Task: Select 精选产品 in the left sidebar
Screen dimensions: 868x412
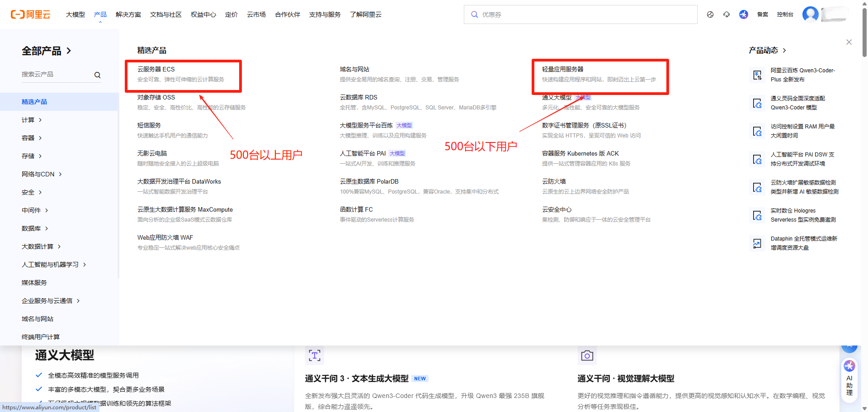Action: [59, 102]
